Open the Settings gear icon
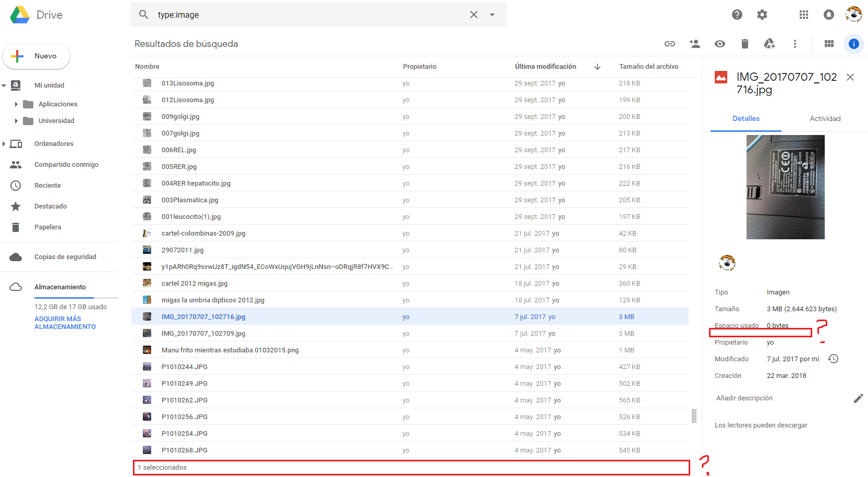This screenshot has height=477, width=868. (x=762, y=15)
